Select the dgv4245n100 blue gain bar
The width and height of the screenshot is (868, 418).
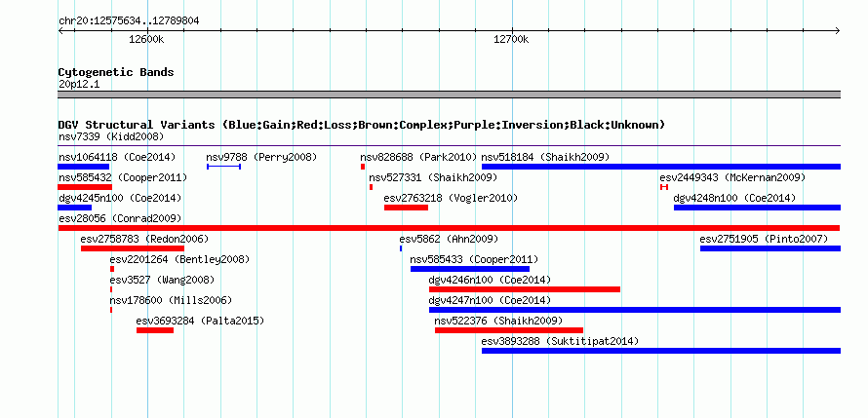pos(75,208)
